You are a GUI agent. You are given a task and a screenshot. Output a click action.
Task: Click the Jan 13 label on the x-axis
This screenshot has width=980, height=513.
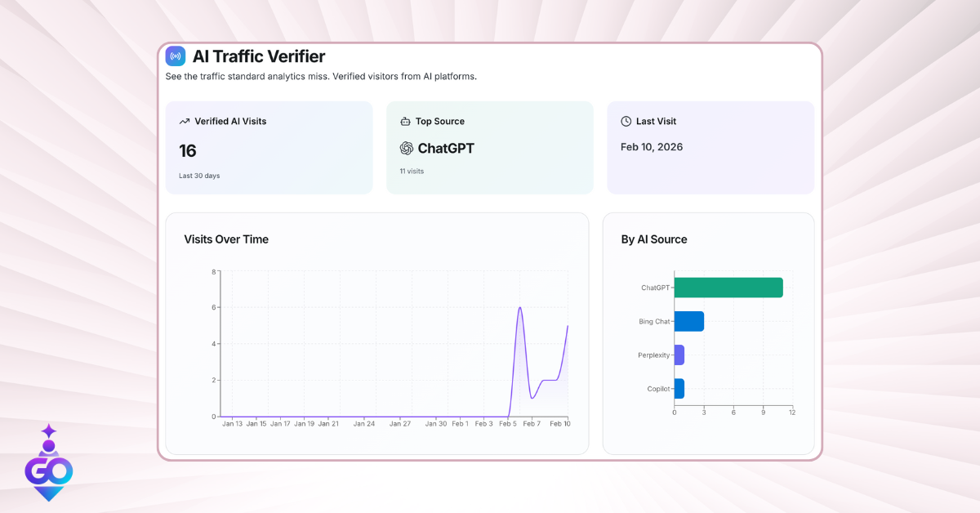click(x=233, y=424)
